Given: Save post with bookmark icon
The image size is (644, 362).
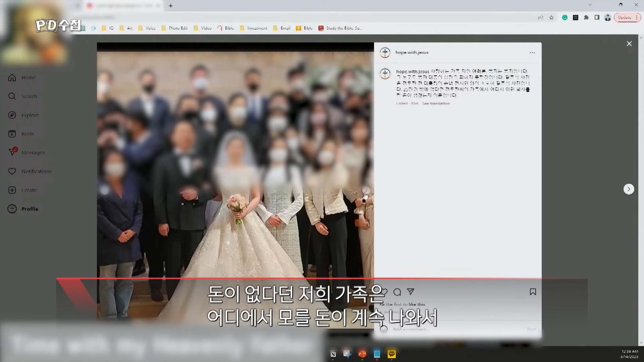Looking at the screenshot, I should (x=533, y=292).
